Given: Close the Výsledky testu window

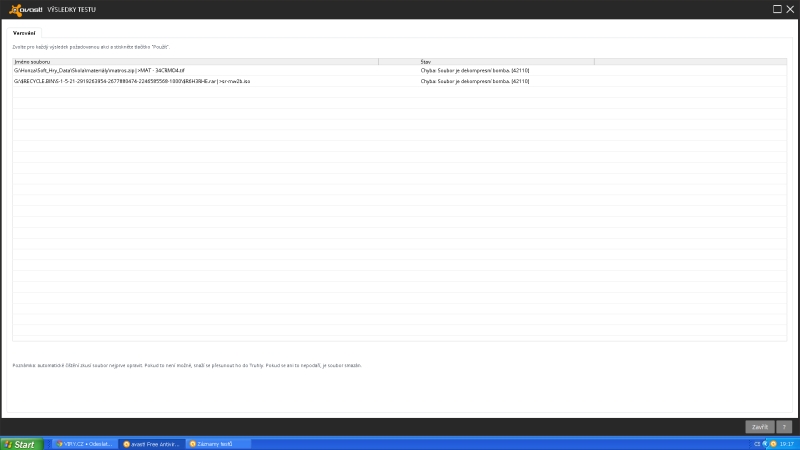Looking at the screenshot, I should pos(790,8).
